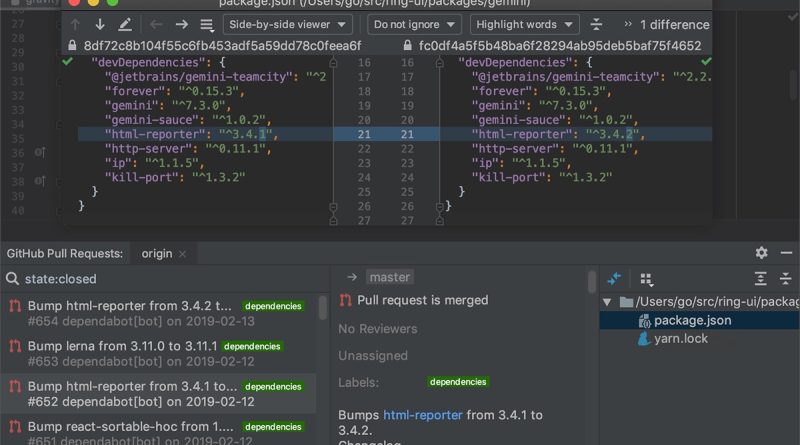The width and height of the screenshot is (800, 445).
Task: Toggle collapse unchanged fragments icon
Action: click(596, 24)
